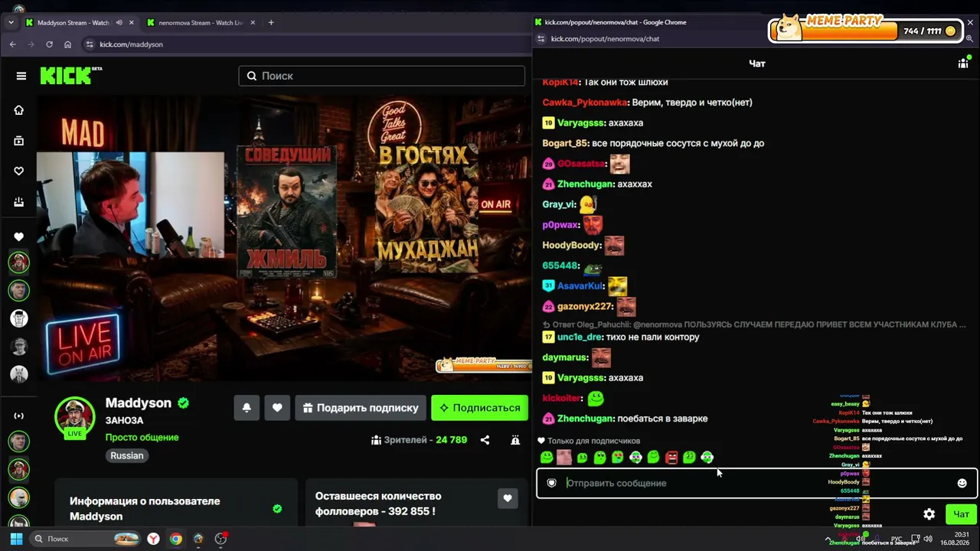Open the Windows taskbar search box
Viewport: 980px width, 551px height.
tap(86, 539)
